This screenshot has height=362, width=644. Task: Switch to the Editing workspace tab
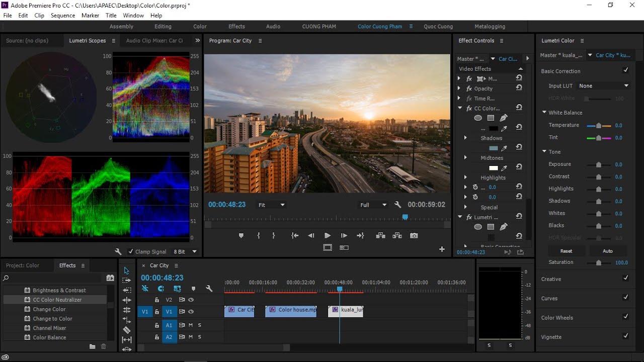[163, 26]
